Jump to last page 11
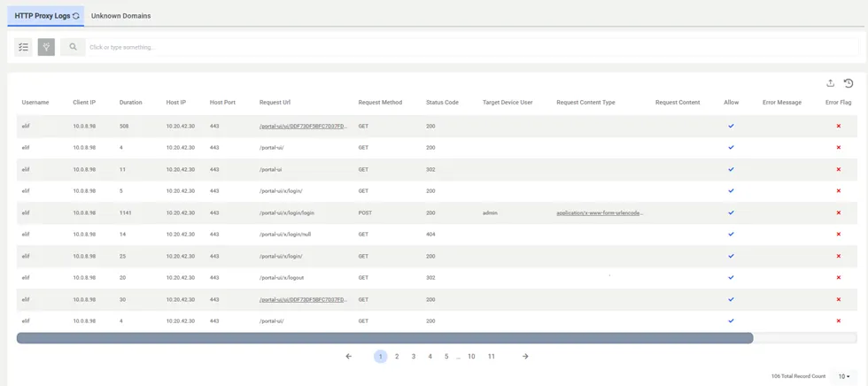The width and height of the screenshot is (868, 386). tap(491, 357)
